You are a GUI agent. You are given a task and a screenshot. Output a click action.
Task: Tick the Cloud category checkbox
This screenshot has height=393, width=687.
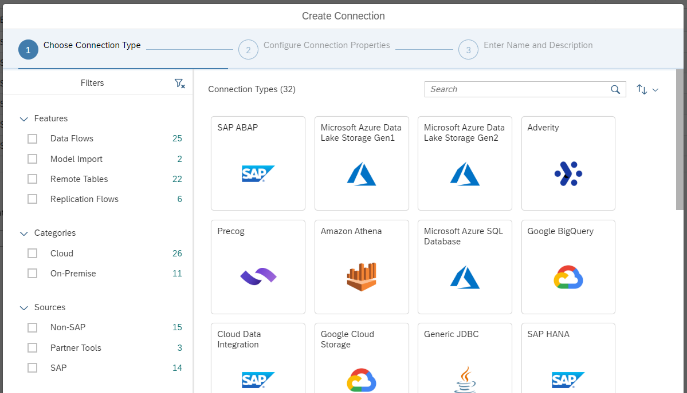pos(32,254)
